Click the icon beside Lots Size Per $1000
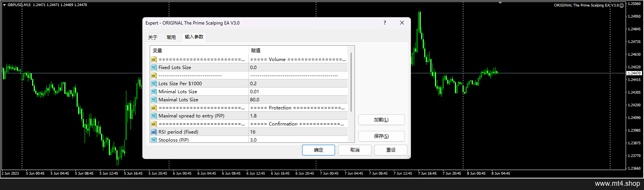The image size is (644, 190). (x=154, y=84)
